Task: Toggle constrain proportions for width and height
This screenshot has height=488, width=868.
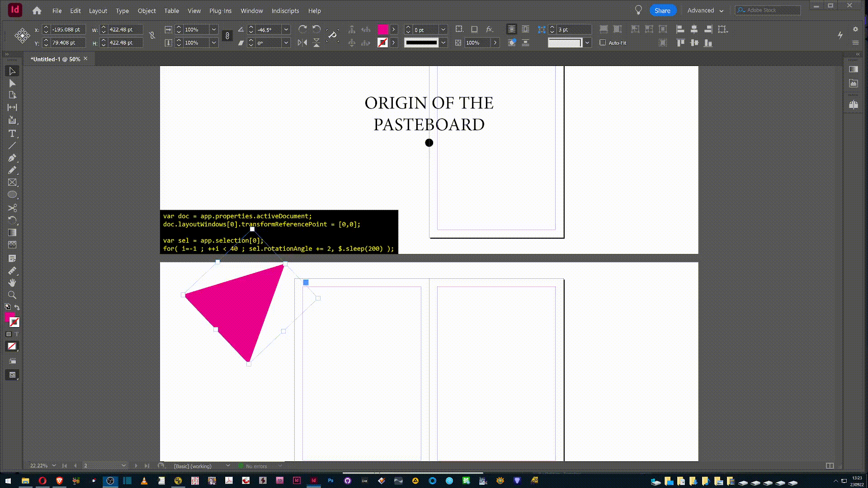Action: click(152, 36)
